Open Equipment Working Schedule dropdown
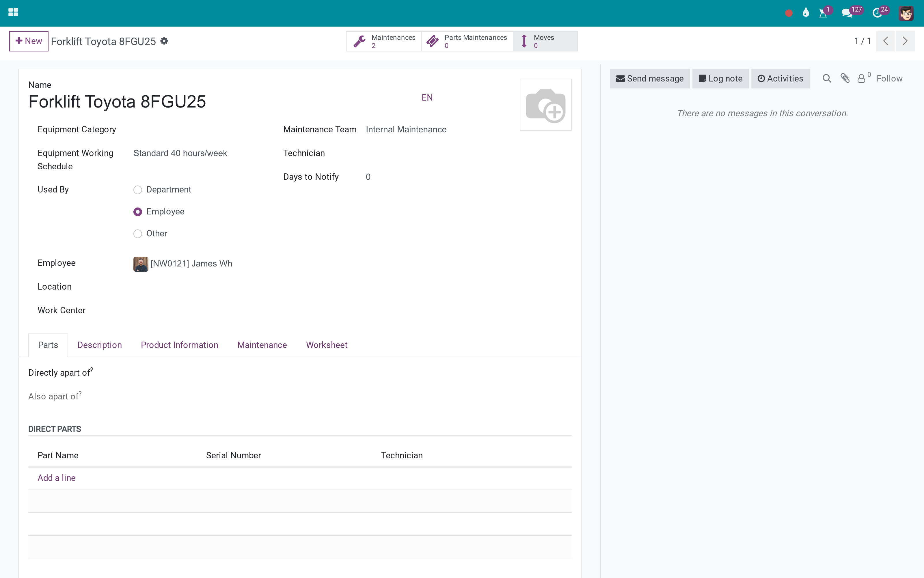The width and height of the screenshot is (924, 578). pyautogui.click(x=199, y=153)
